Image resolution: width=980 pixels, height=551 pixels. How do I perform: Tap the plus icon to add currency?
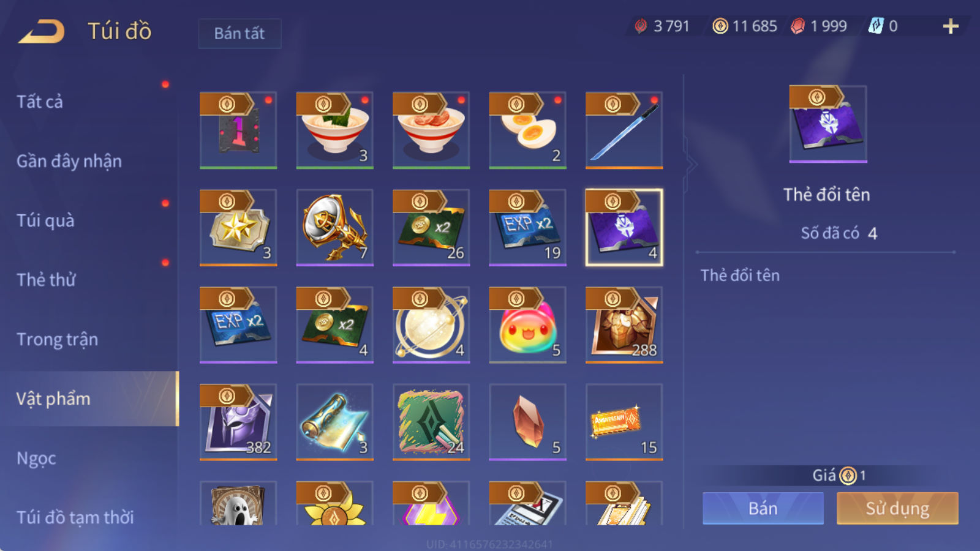[951, 26]
